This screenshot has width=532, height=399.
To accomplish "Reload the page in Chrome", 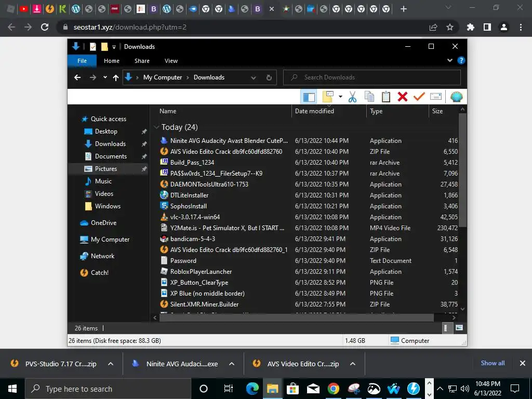I will [x=45, y=27].
